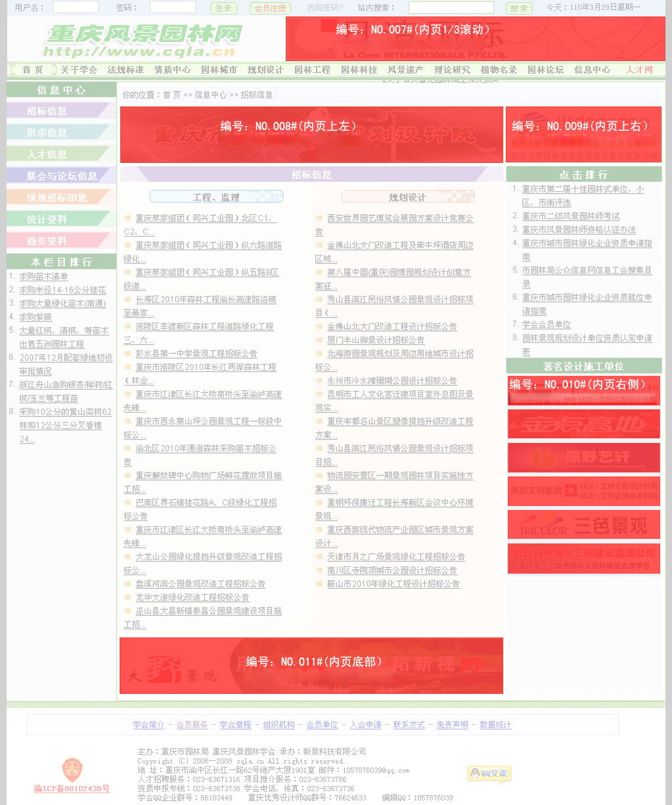This screenshot has height=805, width=672.
Task: Click the 渝ICP备08102438号 badge icon
Action: 72,770
